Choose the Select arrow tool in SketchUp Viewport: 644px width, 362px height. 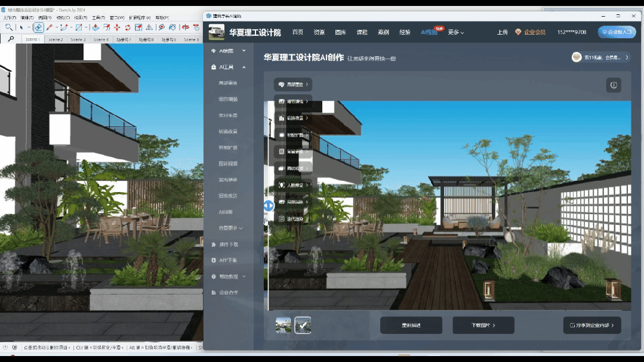21,27
